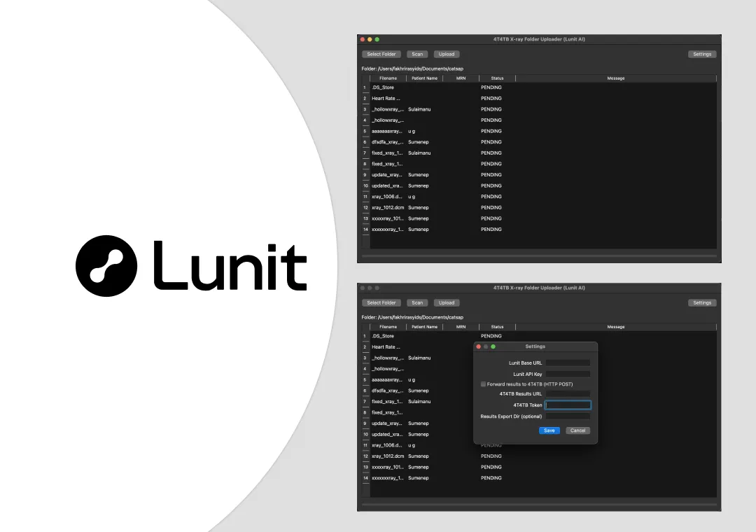Click the MRN column header in the upper window
Image resolution: width=756 pixels, height=532 pixels.
tap(461, 78)
